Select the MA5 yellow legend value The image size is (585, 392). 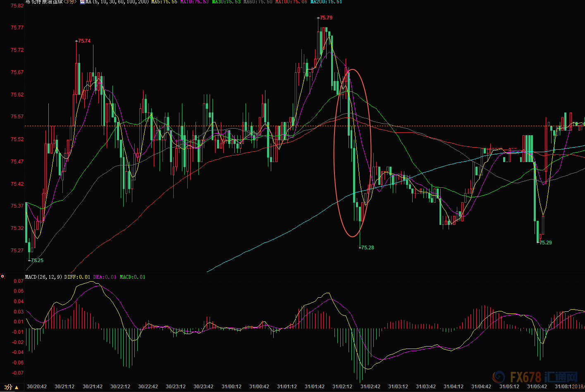tap(164, 2)
